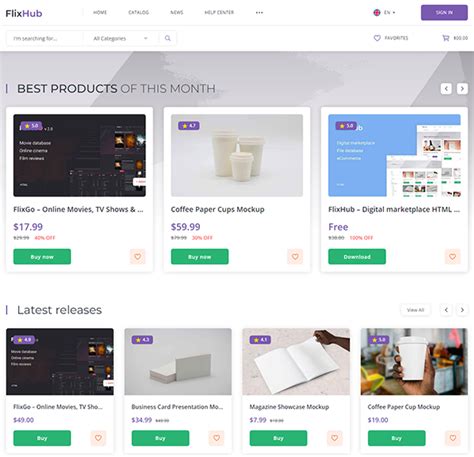Go to next Latest releases arrow
474x457 pixels.
(462, 310)
